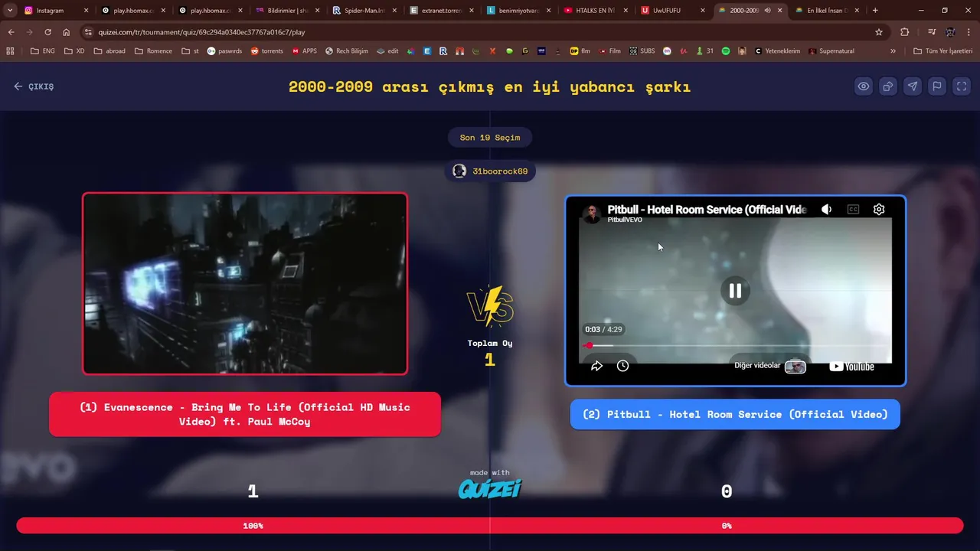This screenshot has height=551, width=980.
Task: Open the XD bookmarks folder
Action: click(75, 51)
